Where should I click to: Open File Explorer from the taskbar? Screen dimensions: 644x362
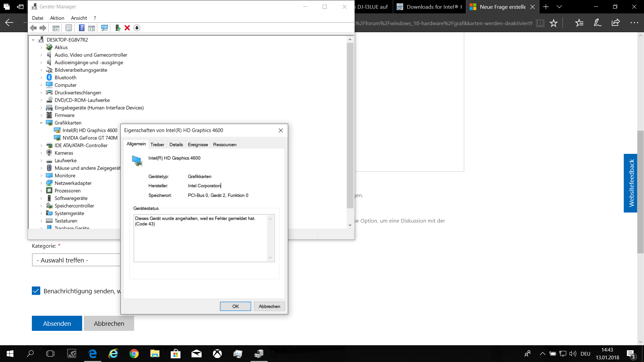point(155,354)
